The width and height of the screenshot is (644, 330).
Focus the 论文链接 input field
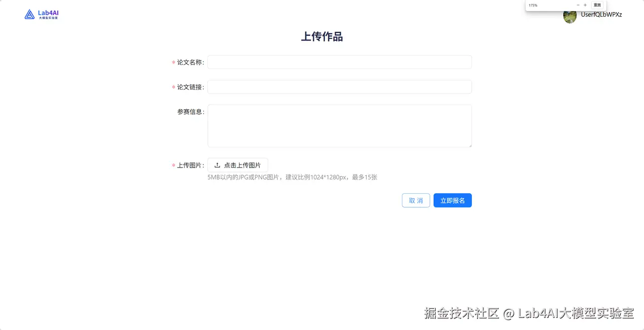click(340, 87)
